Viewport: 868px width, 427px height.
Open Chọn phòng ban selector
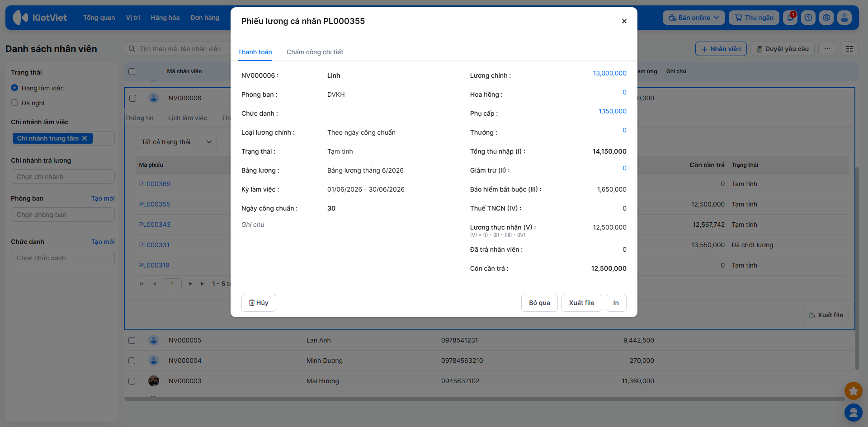pos(63,215)
